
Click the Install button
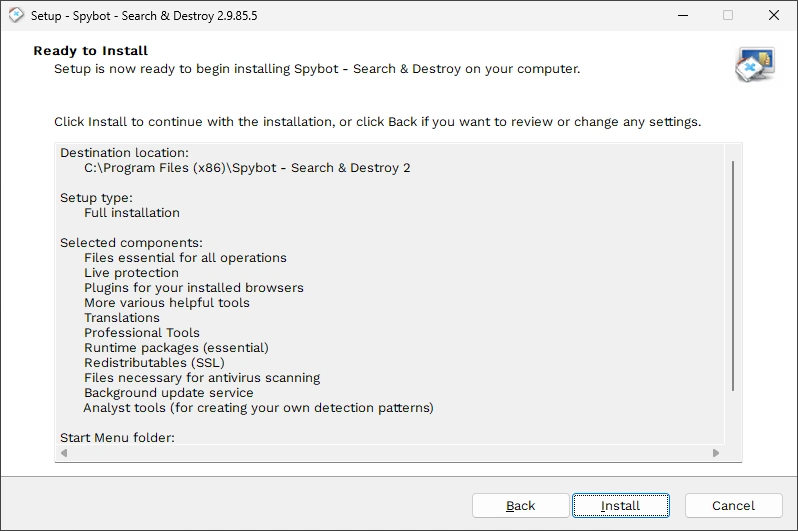click(620, 506)
